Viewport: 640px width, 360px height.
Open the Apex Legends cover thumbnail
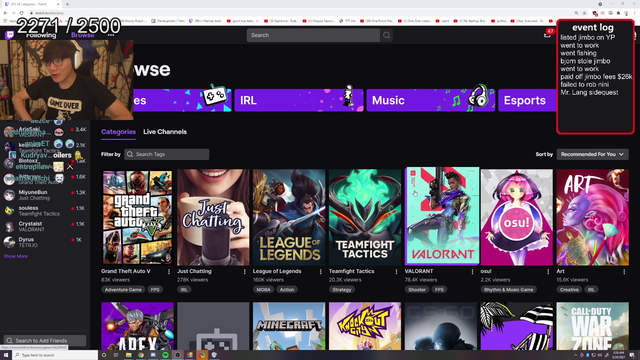[137, 326]
